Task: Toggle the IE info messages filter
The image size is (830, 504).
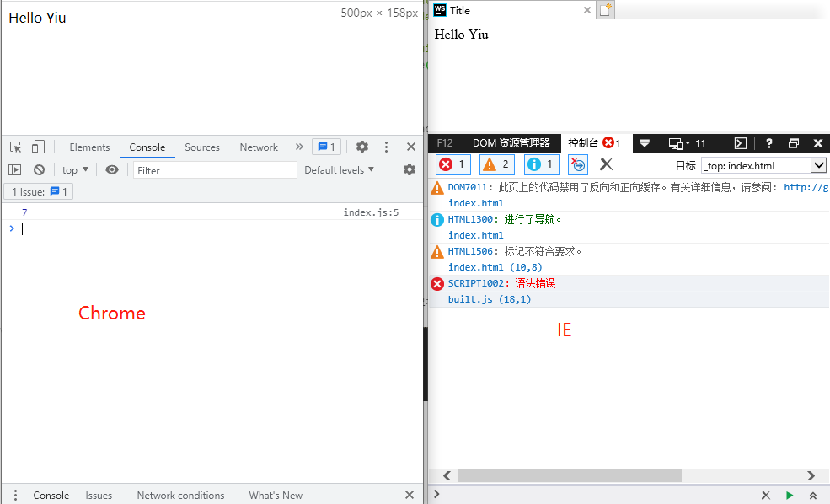Action: coord(542,164)
